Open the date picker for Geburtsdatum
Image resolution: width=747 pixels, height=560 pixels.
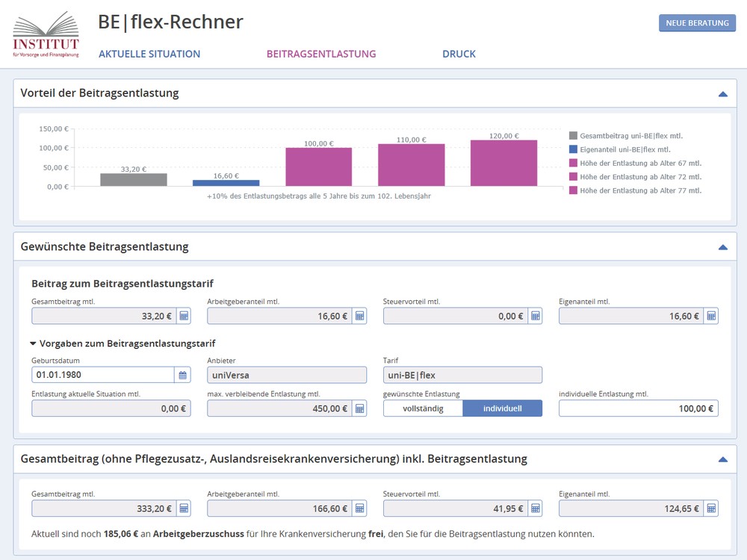(x=183, y=374)
